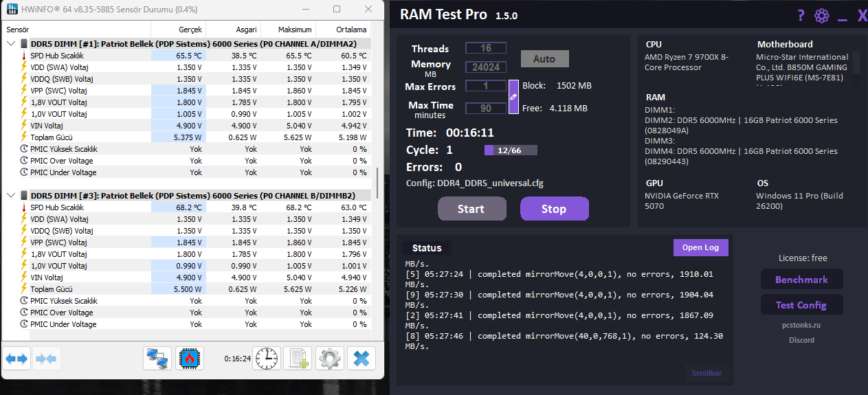Click the flame chip stress-test icon in HWiNFO
Image resolution: width=868 pixels, height=395 pixels.
point(190,358)
